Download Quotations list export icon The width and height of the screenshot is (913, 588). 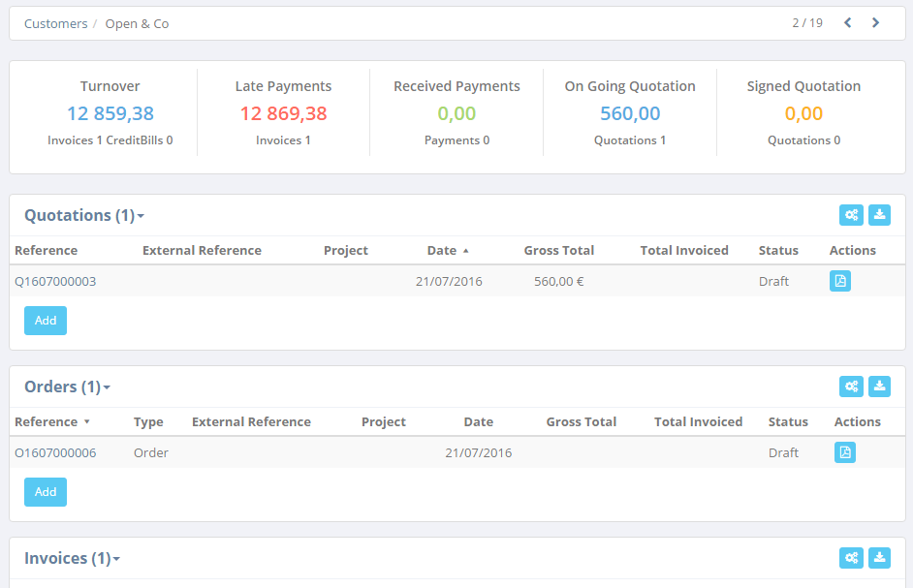point(879,215)
